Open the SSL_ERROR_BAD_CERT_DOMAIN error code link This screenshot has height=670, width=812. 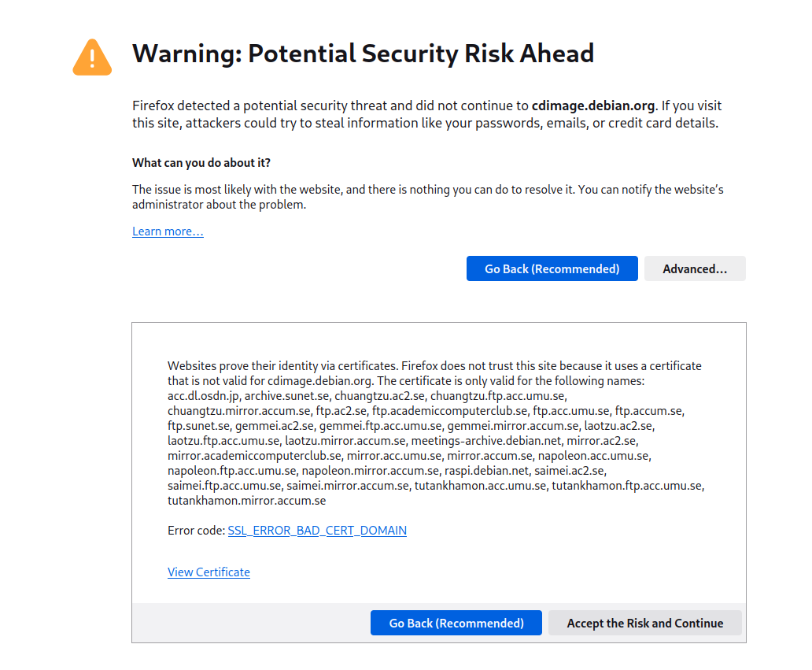pos(317,531)
